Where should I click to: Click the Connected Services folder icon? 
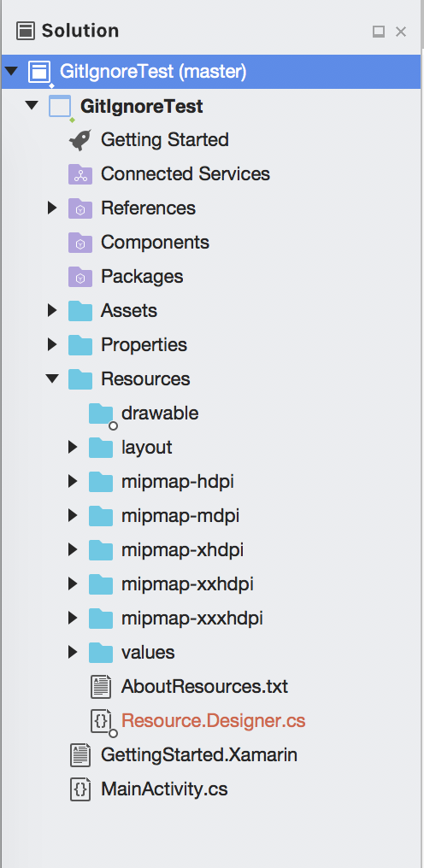click(x=80, y=173)
